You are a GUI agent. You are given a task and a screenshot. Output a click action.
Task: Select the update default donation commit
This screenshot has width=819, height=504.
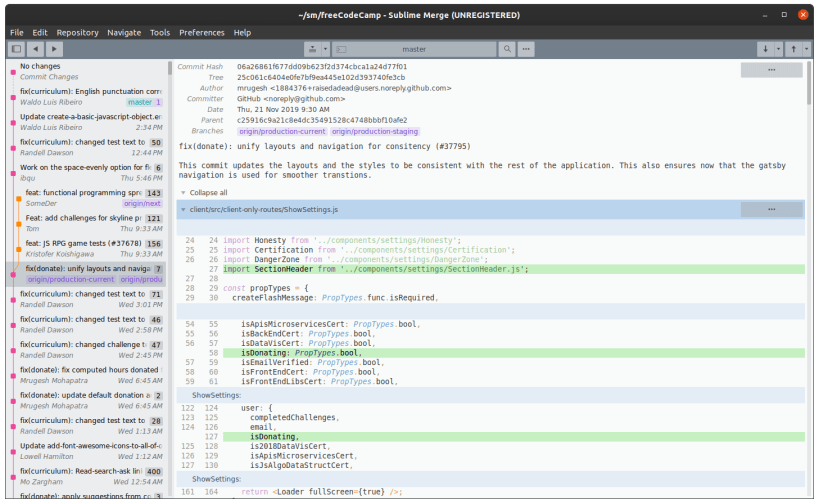point(88,401)
